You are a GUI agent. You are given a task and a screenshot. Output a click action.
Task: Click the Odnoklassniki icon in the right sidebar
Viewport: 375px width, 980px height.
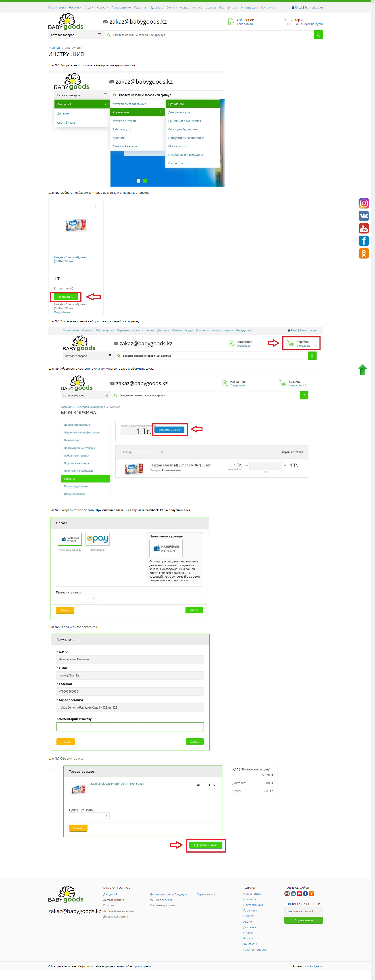point(364,253)
